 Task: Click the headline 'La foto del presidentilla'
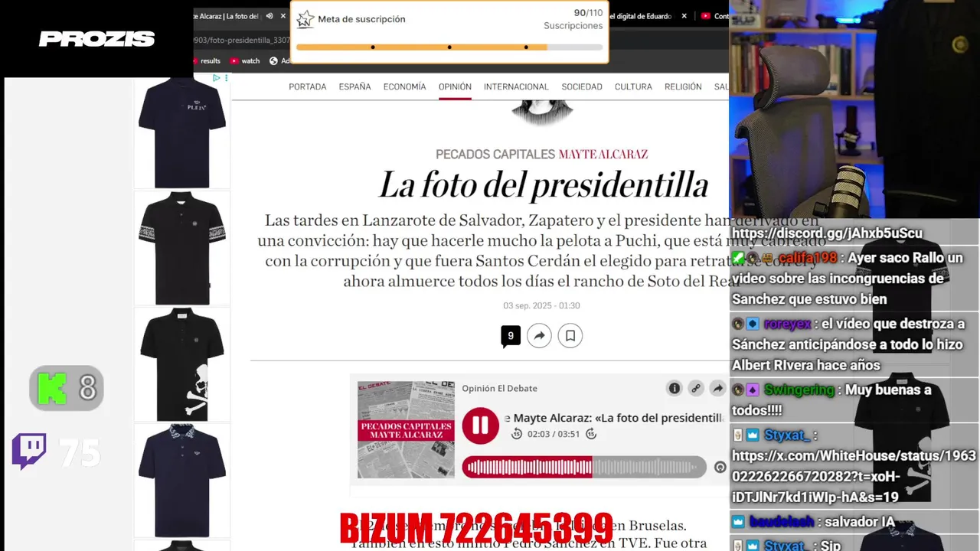[x=543, y=184]
